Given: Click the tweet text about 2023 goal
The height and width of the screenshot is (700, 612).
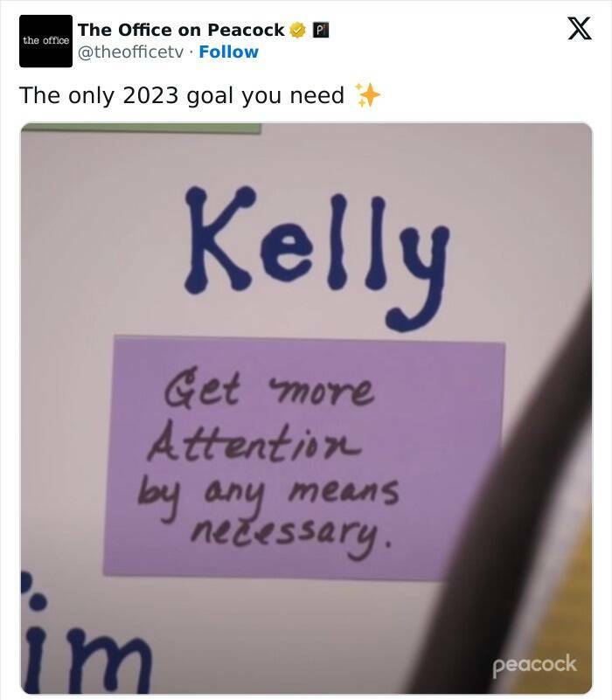Looking at the screenshot, I should point(182,95).
